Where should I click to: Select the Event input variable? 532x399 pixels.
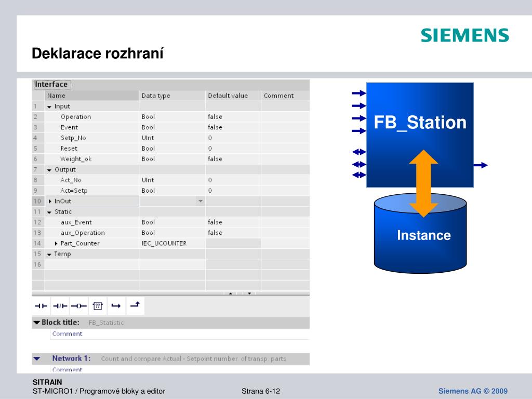69,127
